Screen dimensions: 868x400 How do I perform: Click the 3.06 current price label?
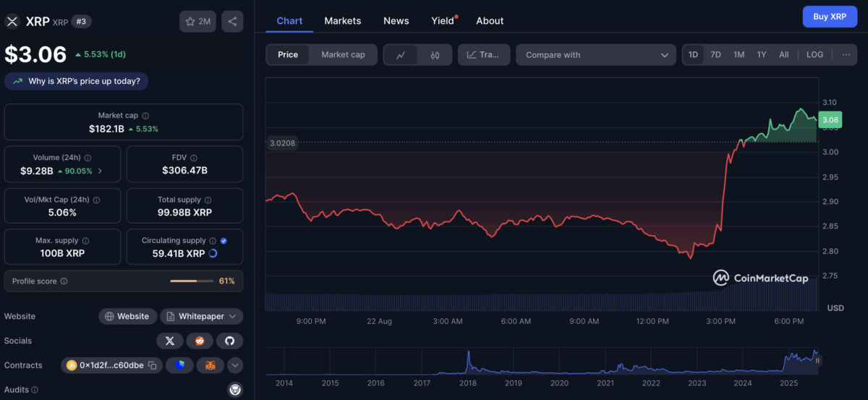(830, 120)
